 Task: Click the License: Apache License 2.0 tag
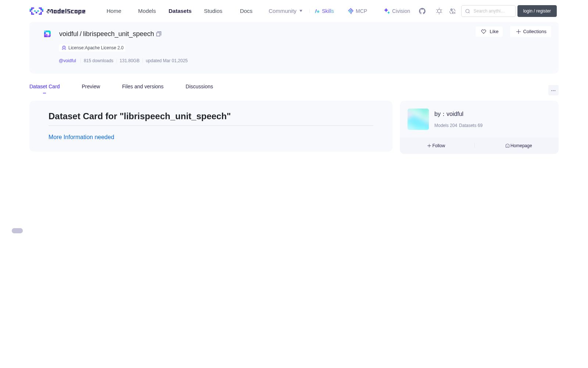[92, 48]
